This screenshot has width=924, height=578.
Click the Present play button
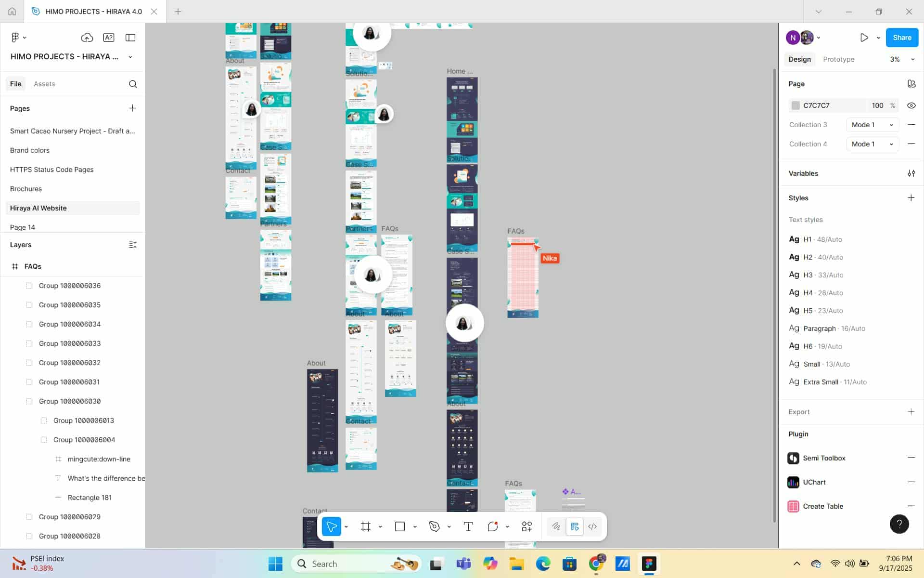[864, 38]
